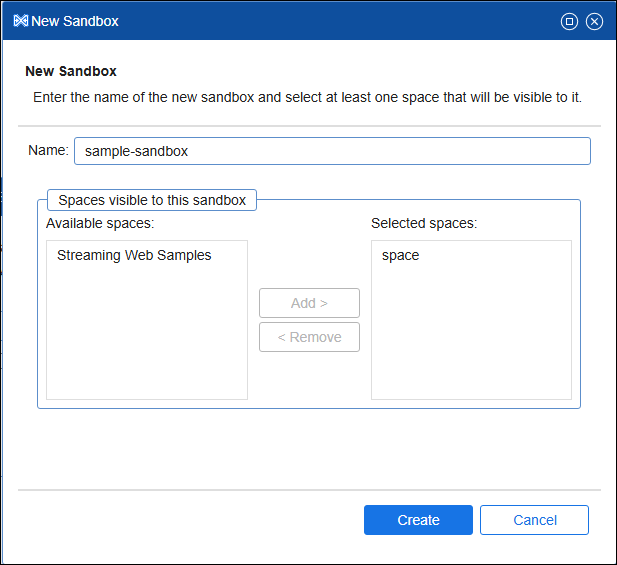This screenshot has width=617, height=565.
Task: Click the bold 'New Sandbox' heading
Action: [71, 72]
